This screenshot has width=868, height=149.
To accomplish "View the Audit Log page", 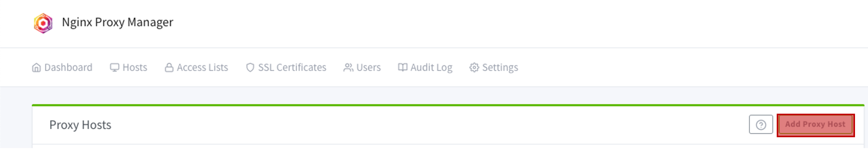I will click(x=425, y=68).
